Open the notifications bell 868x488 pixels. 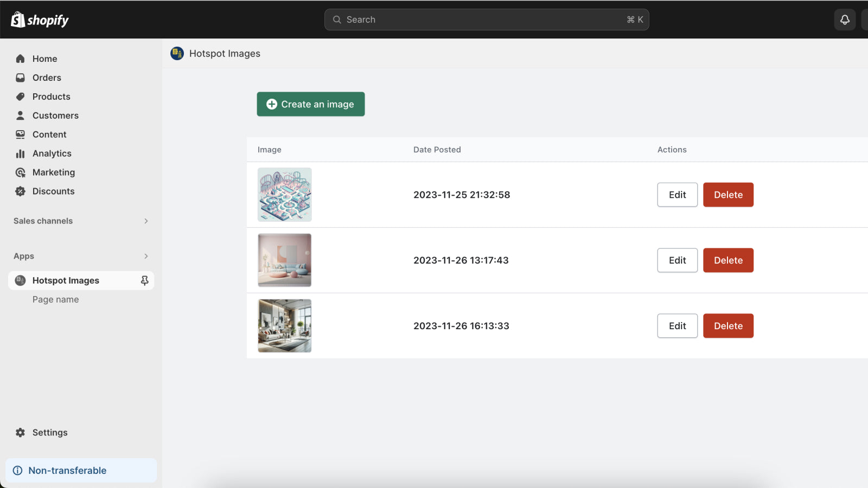(845, 20)
